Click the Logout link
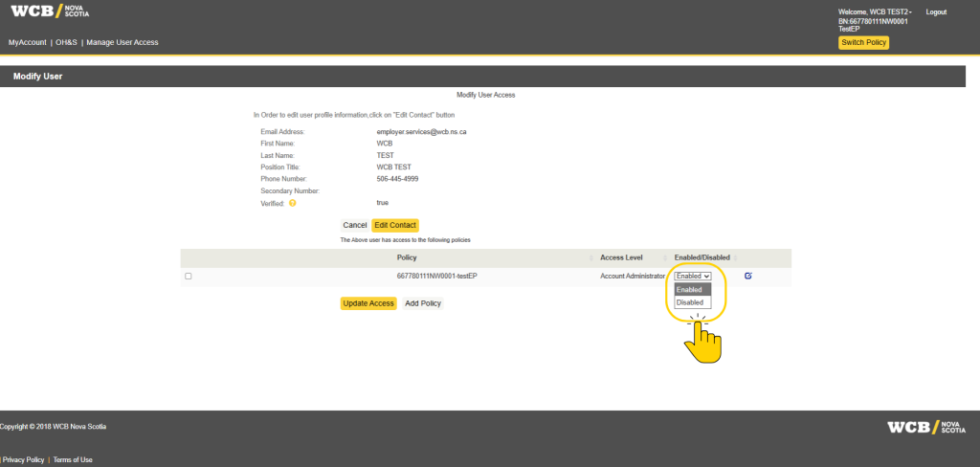The height and width of the screenshot is (467, 980). [x=936, y=12]
